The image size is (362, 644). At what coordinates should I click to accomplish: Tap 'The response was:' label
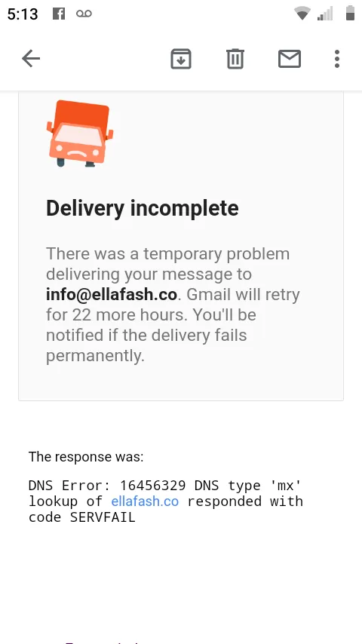[86, 456]
